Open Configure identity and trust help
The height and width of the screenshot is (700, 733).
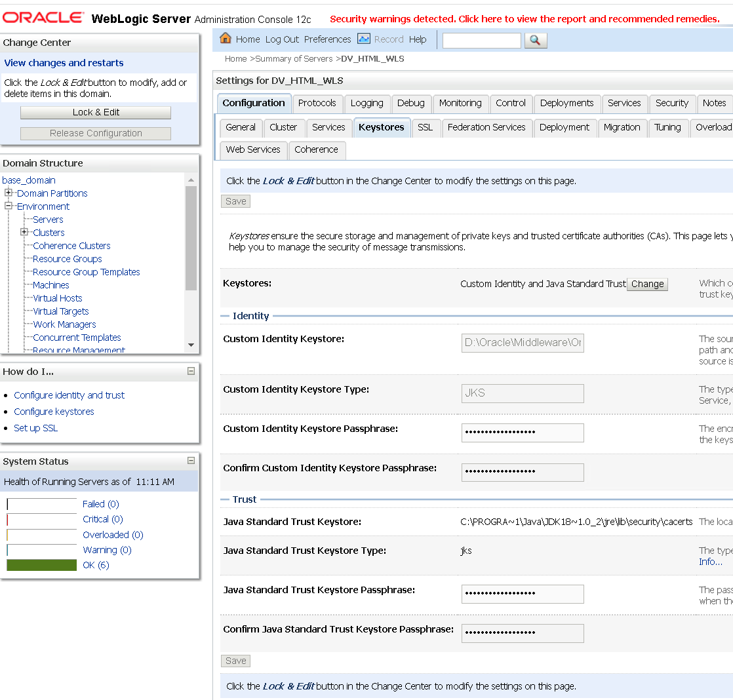69,395
